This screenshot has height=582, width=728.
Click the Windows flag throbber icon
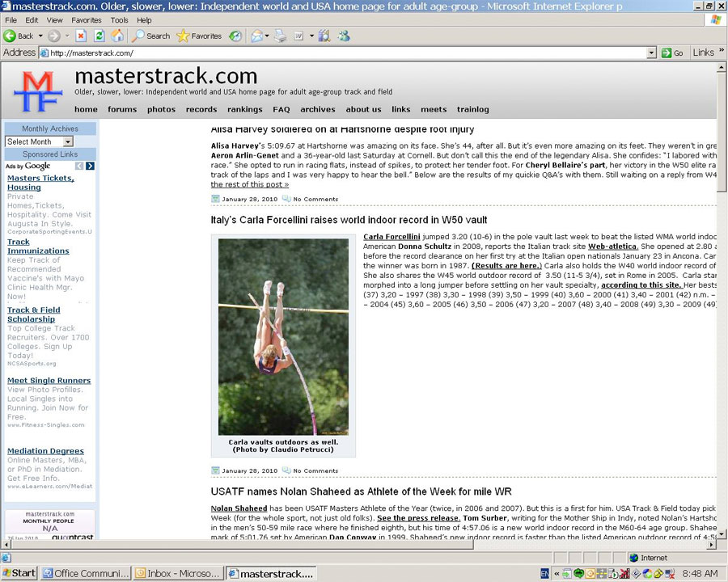[x=717, y=20]
